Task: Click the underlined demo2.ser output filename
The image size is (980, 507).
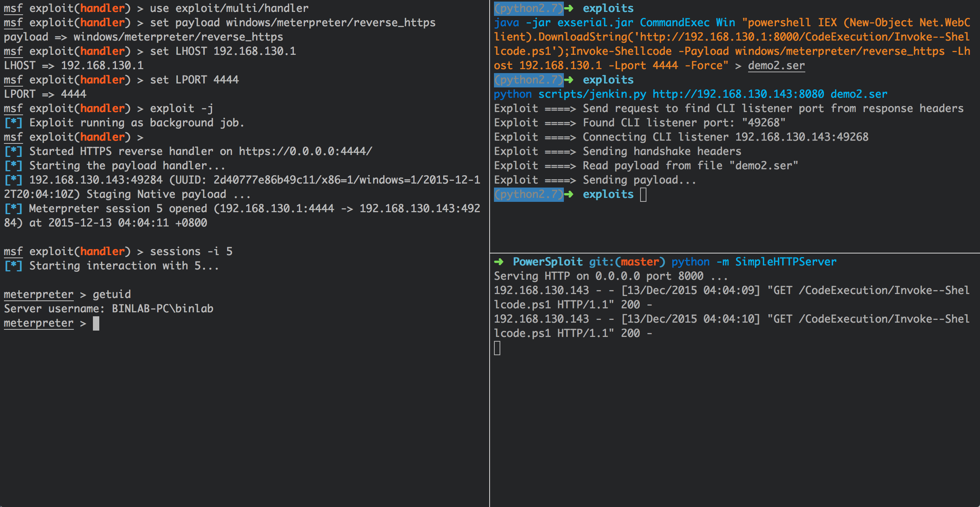Action: (x=776, y=66)
